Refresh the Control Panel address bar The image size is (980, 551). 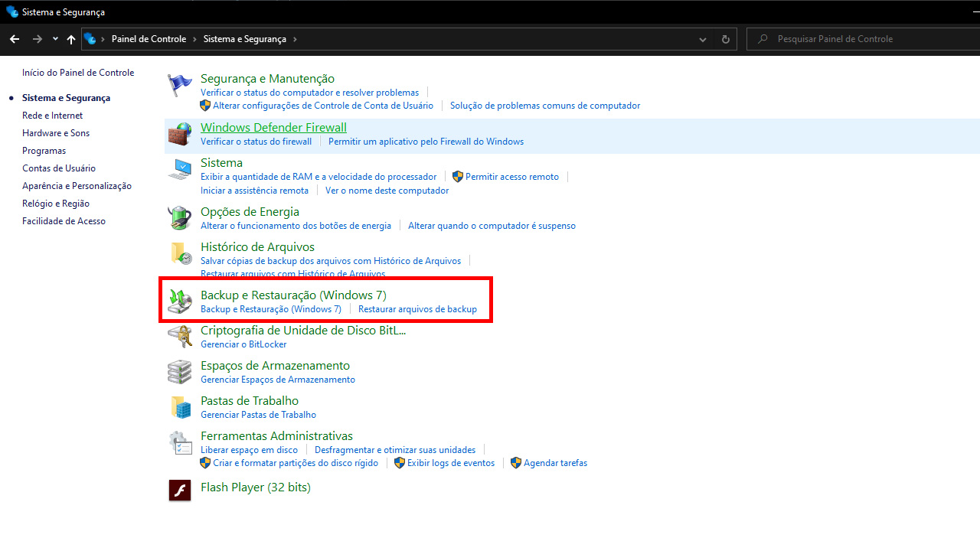(x=726, y=39)
